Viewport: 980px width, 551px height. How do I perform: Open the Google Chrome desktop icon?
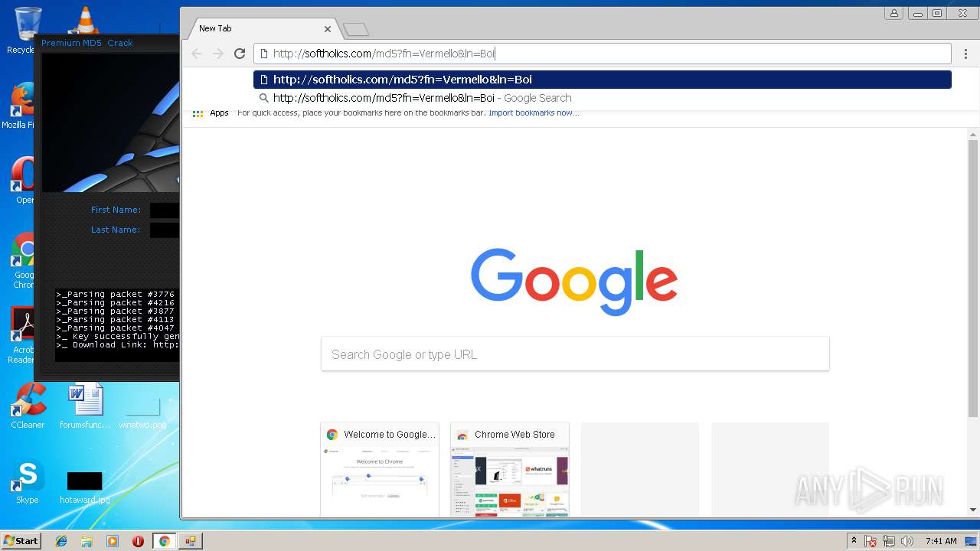(x=24, y=260)
